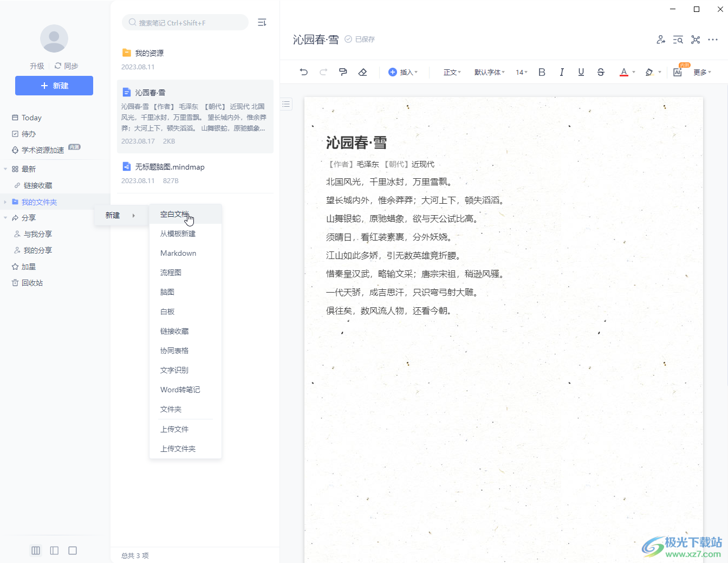The width and height of the screenshot is (728, 563).
Task: Open the 默认字体 font dropdown
Action: [490, 72]
